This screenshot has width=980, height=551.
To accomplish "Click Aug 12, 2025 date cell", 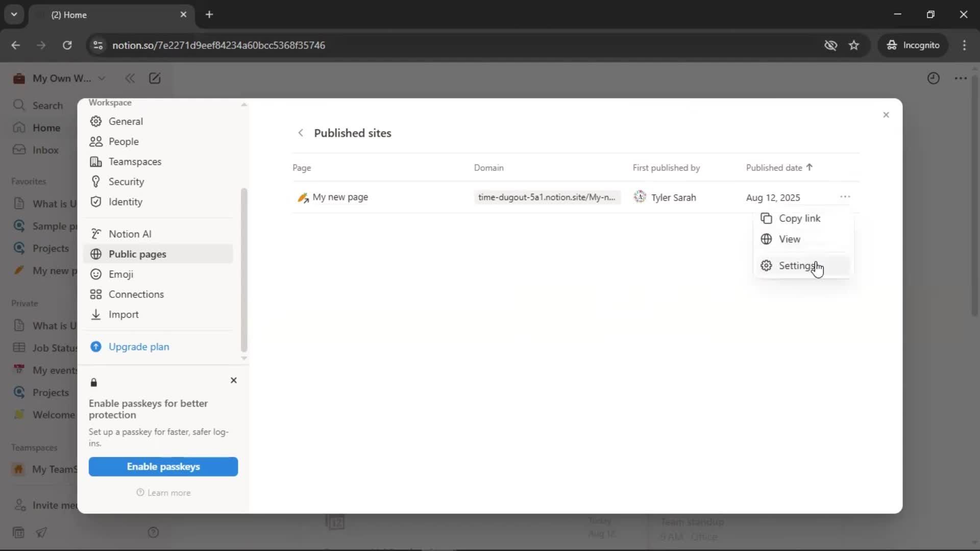I will coord(773,198).
